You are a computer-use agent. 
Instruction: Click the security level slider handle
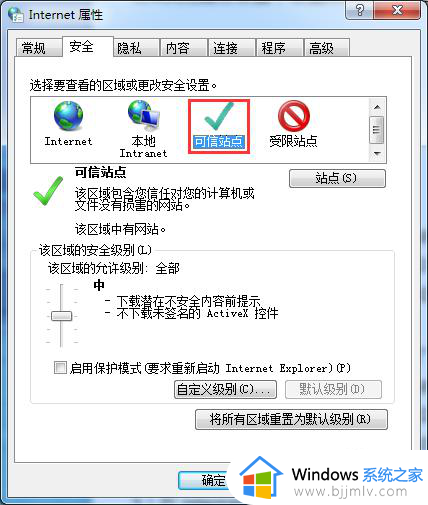pyautogui.click(x=61, y=316)
